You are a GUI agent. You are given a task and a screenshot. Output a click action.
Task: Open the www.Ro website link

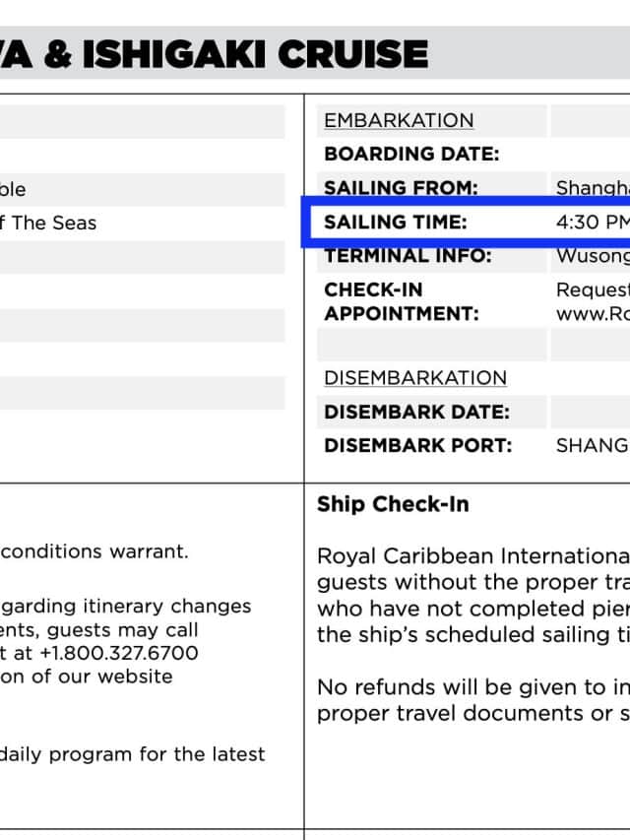coord(593,314)
